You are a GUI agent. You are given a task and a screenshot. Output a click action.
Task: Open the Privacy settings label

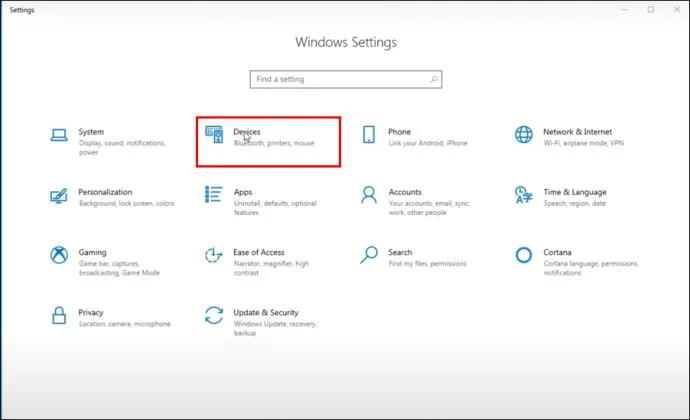(x=91, y=312)
